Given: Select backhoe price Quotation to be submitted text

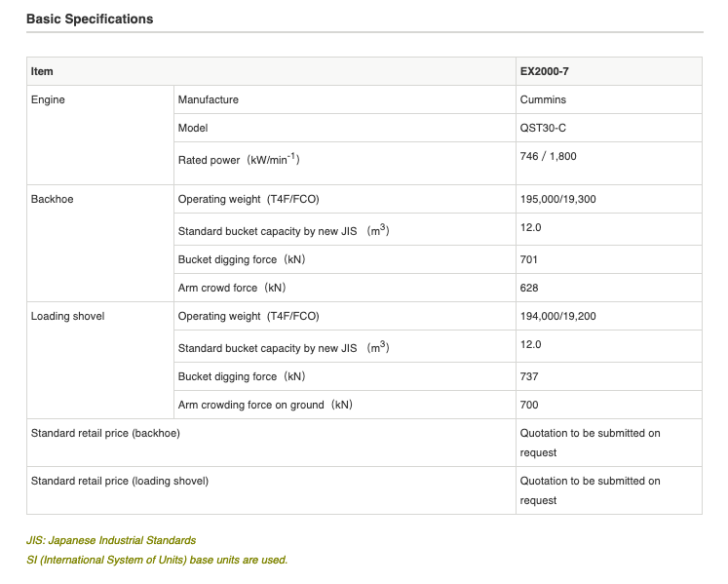Looking at the screenshot, I should [590, 443].
